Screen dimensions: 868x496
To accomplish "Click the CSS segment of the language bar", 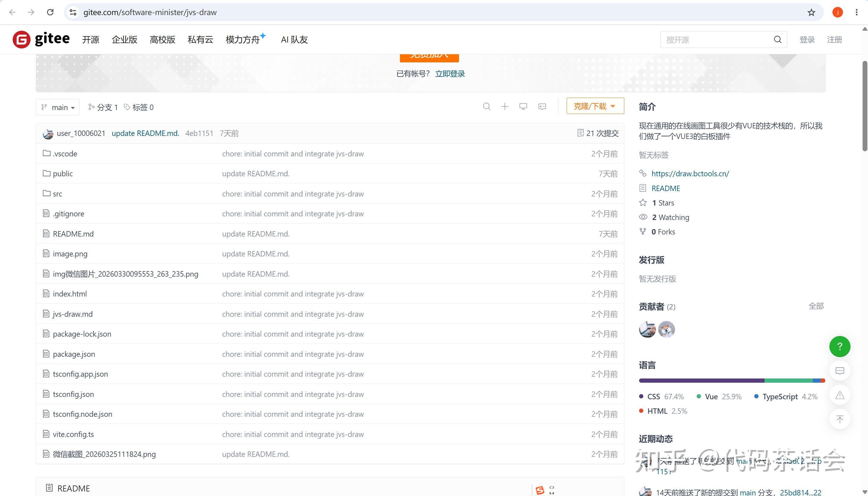I will (x=702, y=381).
